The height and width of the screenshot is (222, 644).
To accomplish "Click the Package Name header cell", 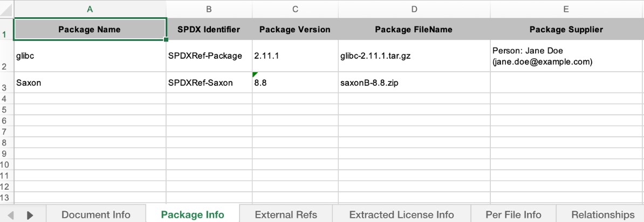I will coord(90,29).
